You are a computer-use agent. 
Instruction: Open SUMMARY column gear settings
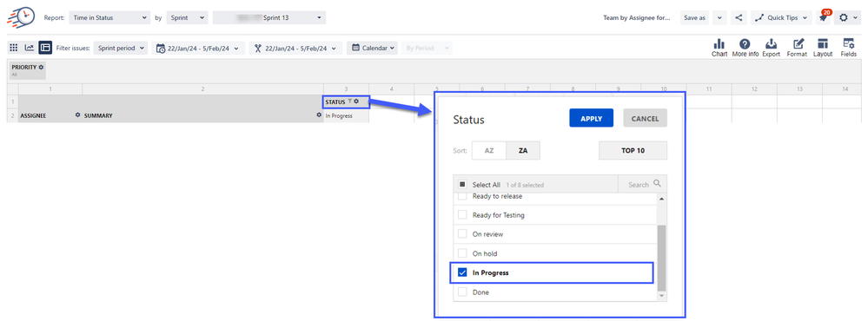(x=319, y=115)
